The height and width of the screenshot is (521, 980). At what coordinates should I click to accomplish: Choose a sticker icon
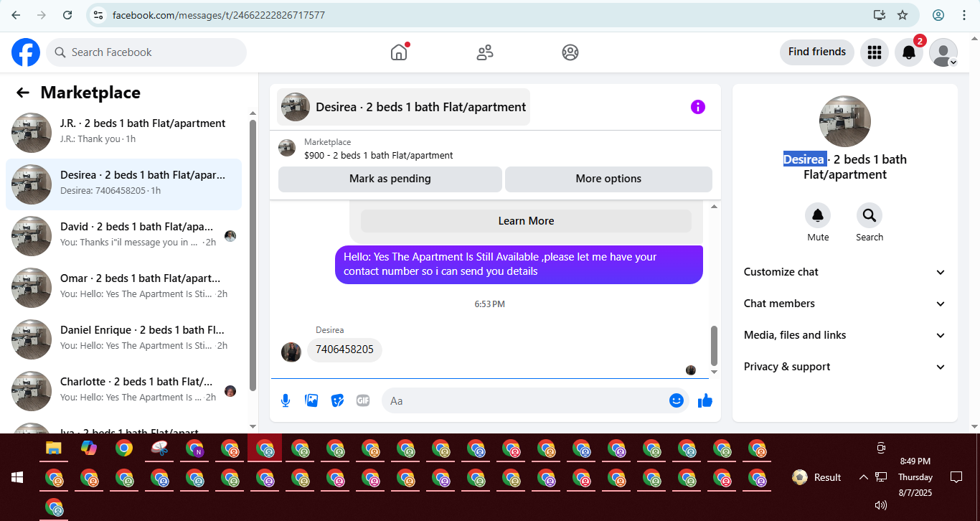point(337,400)
